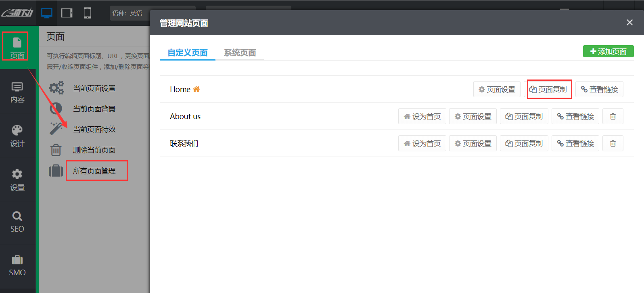Select the 自定义页面 tab
Screen dimensions: 644x293
tap(188, 53)
